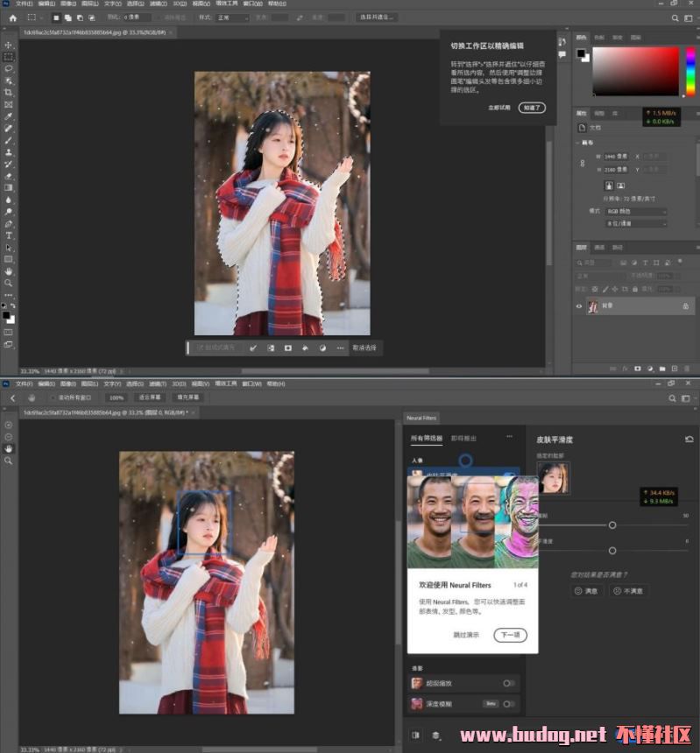
Task: Toggle the 深度模糊 filter switch
Action: pyautogui.click(x=508, y=704)
